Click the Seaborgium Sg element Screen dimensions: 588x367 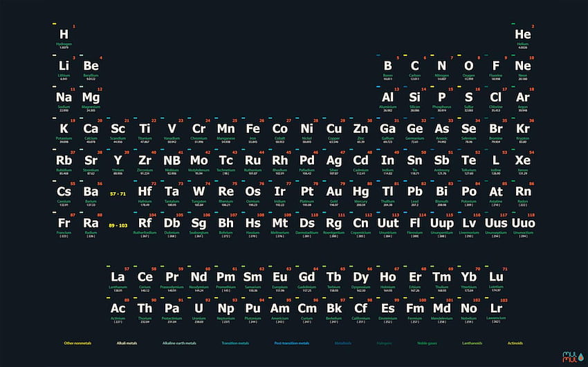pos(199,225)
